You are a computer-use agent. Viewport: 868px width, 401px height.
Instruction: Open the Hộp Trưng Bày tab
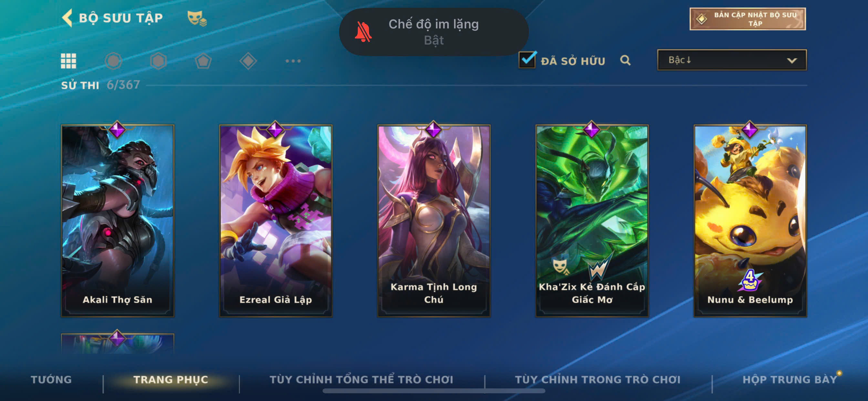tap(790, 379)
